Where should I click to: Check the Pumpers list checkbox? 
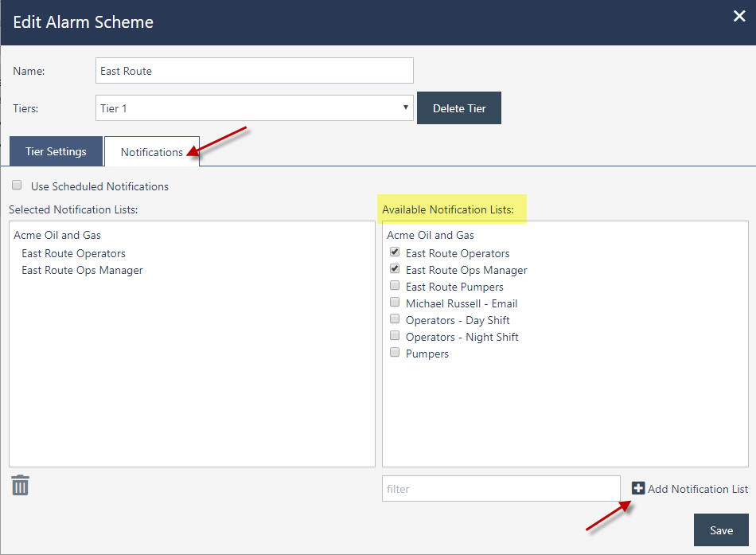click(x=395, y=352)
